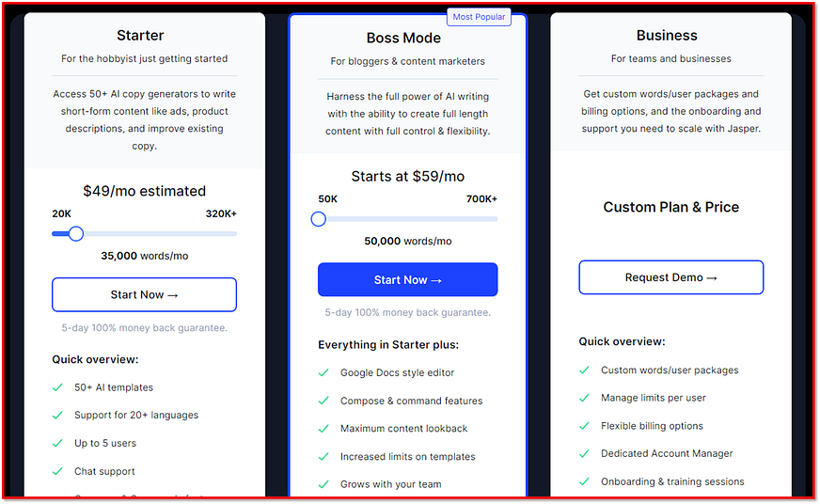
Task: Click the Boss Mode words slider handle
Action: (319, 219)
